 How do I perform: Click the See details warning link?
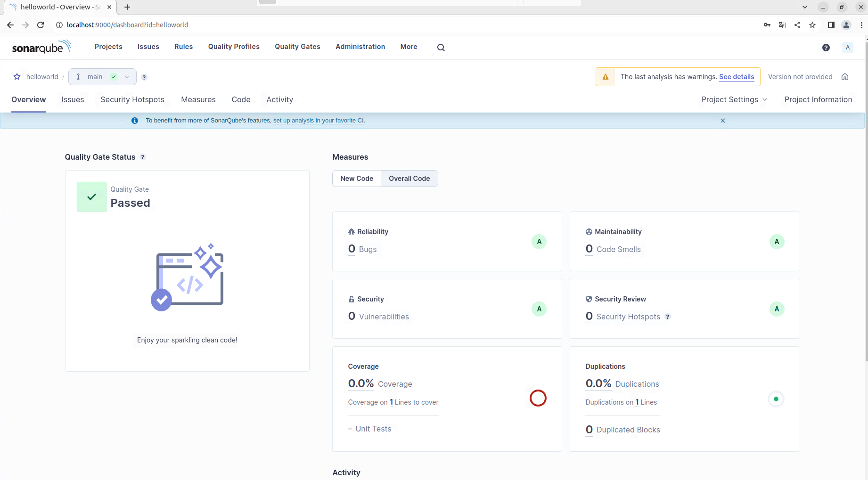point(737,77)
